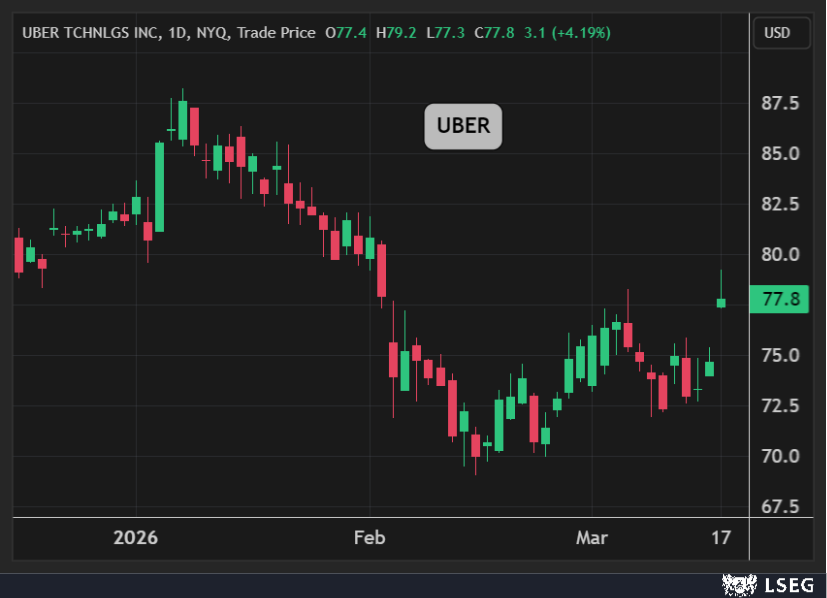Click the 80.0 price axis label
Image resolution: width=827 pixels, height=598 pixels.
(780, 254)
